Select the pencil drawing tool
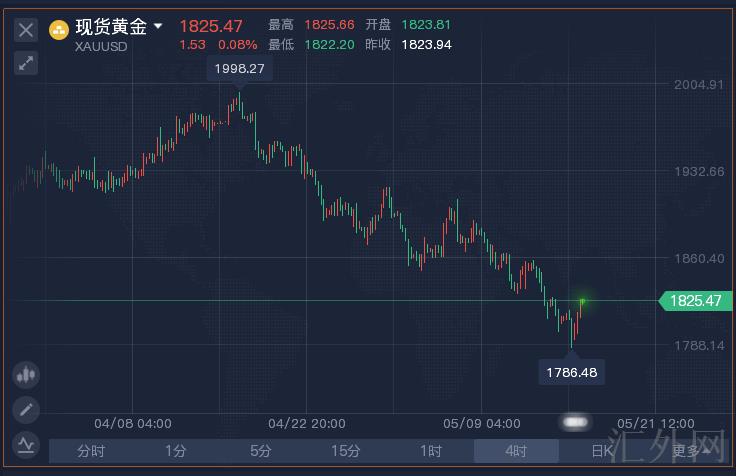 (x=26, y=409)
